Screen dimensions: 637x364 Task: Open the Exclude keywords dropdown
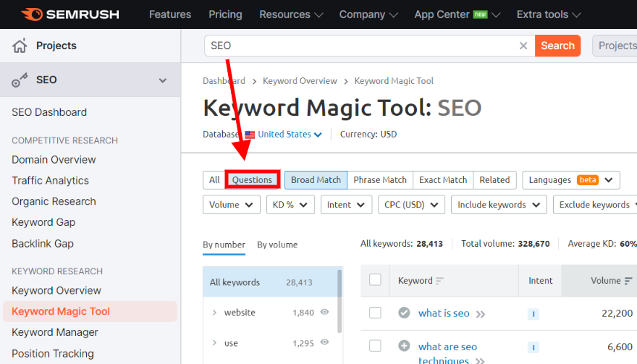[595, 205]
